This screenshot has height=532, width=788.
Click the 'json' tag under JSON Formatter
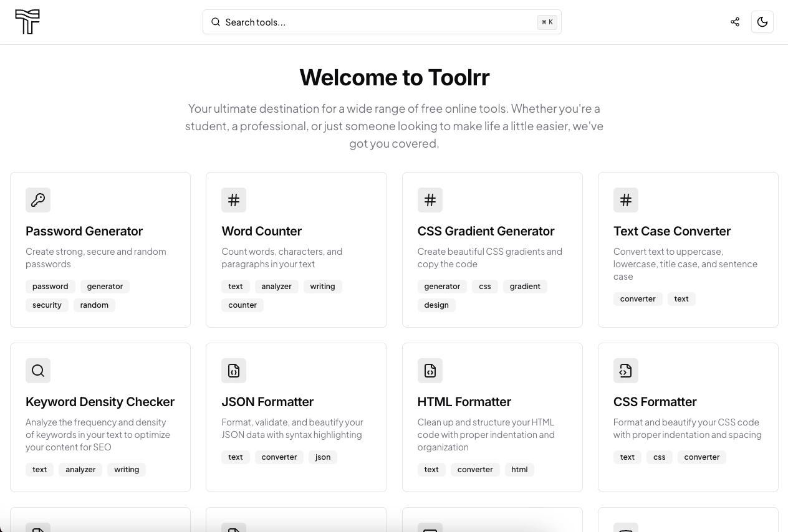tap(322, 457)
